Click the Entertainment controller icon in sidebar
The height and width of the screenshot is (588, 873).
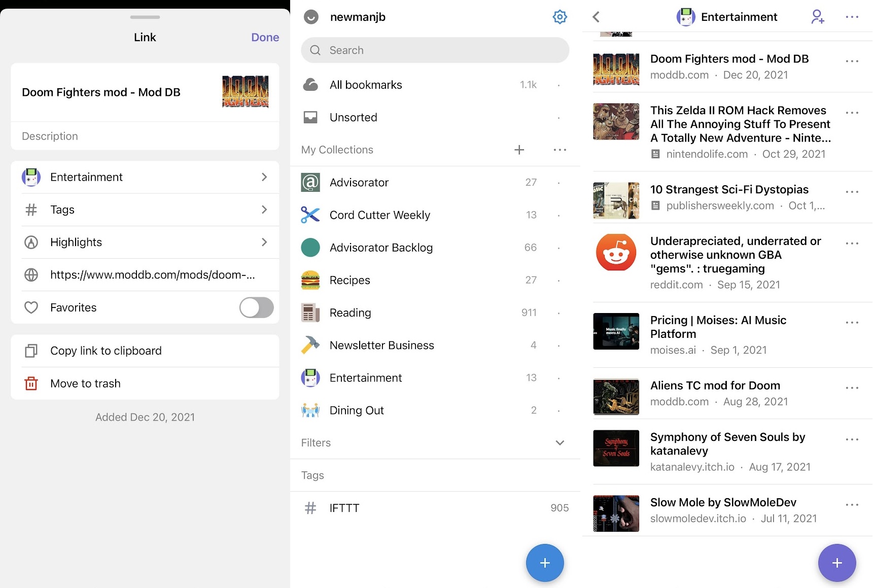310,377
